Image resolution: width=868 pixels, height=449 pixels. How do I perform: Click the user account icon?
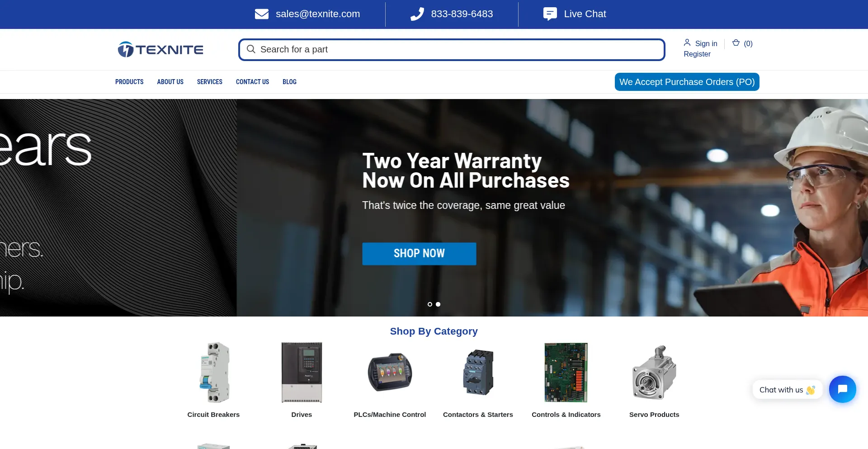pyautogui.click(x=687, y=43)
